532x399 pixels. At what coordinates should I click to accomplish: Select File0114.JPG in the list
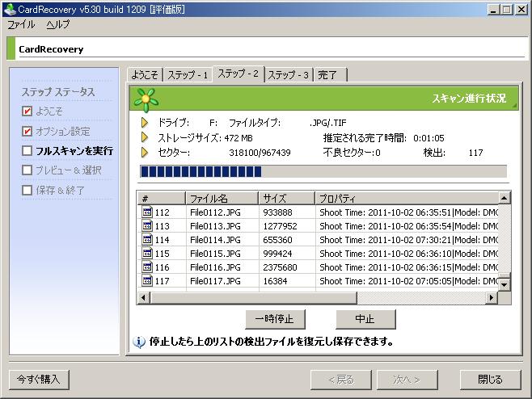[215, 240]
